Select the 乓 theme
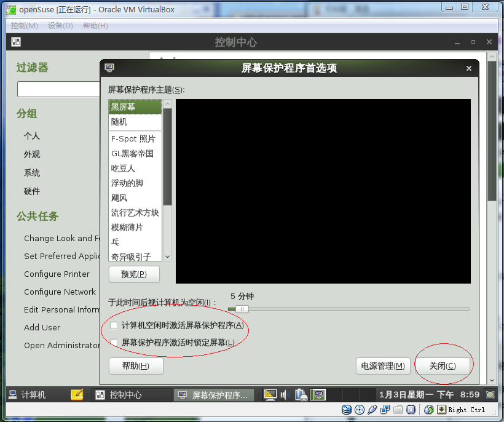 [135, 242]
